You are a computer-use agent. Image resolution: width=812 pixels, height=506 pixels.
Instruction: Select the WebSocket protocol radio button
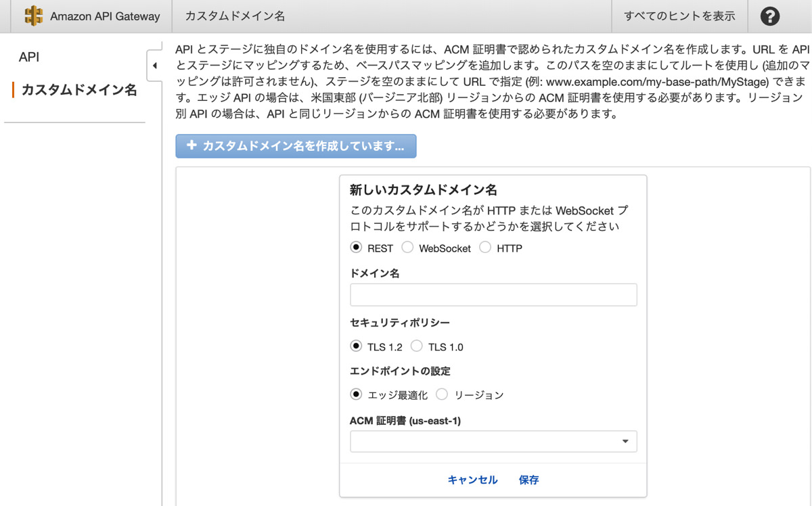407,248
